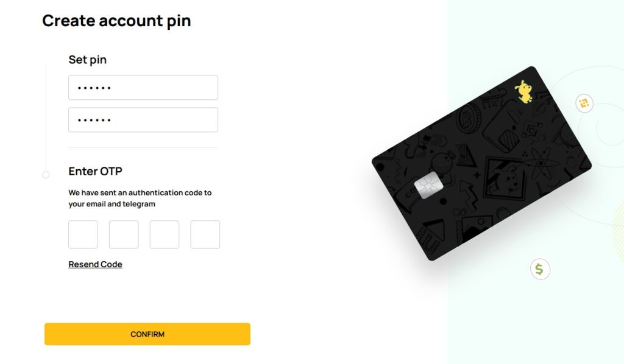Select the third OTP digit box
The width and height of the screenshot is (624, 364).
pyautogui.click(x=165, y=234)
